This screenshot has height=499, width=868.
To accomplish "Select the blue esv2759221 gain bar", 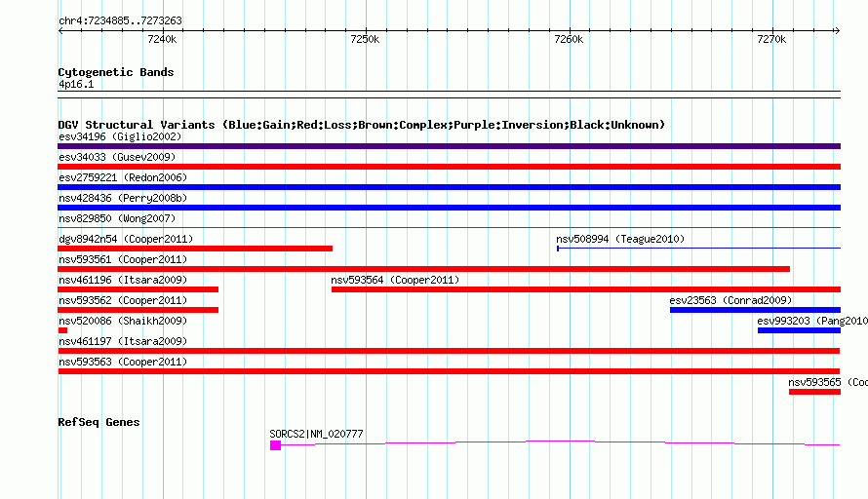I will pos(449,187).
